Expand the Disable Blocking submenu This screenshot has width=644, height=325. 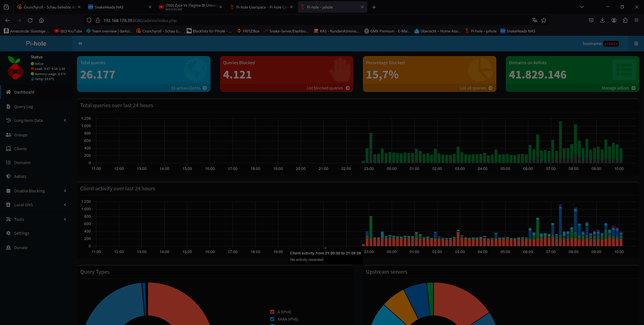65,191
